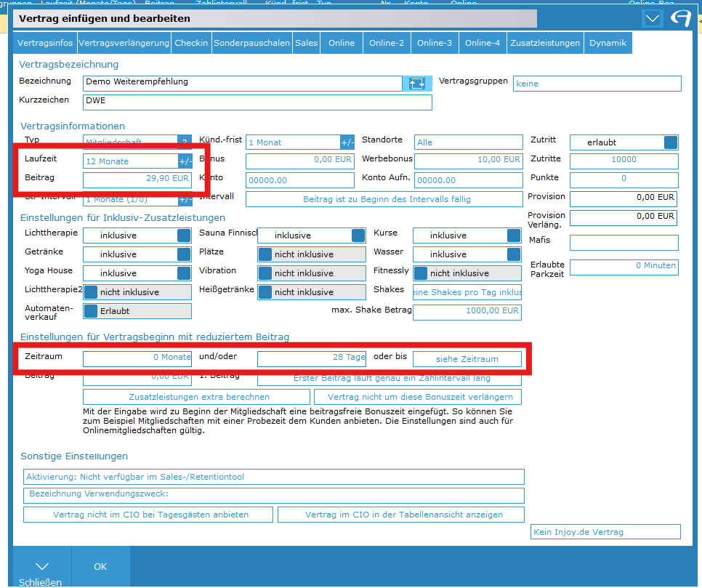Viewport: 702px width, 588px height.
Task: Click the chevron icon in the title bar
Action: pyautogui.click(x=653, y=19)
